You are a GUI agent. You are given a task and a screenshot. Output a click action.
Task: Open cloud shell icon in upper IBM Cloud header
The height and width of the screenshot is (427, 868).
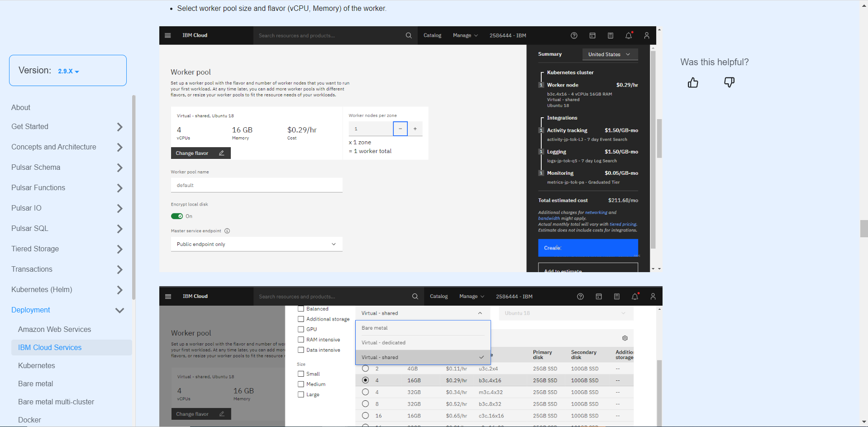click(592, 35)
